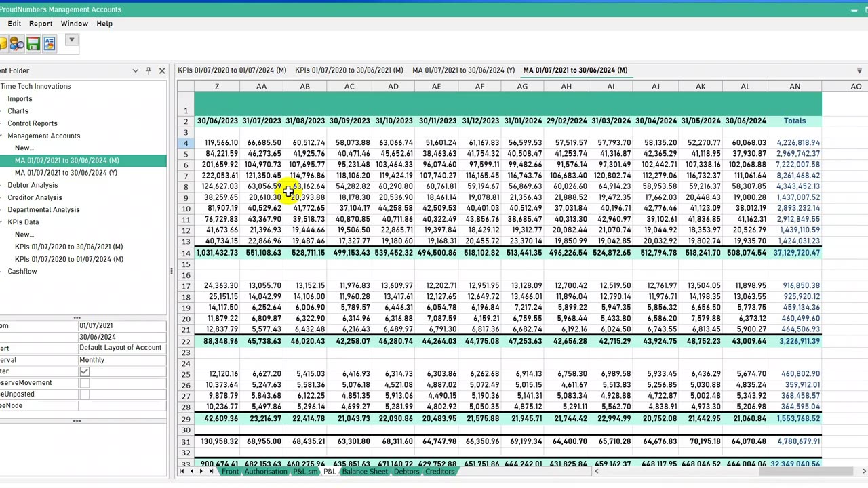Select KPIs 01/07/2020 to 30/06/2021 (M) tree entry
Image resolution: width=868 pixels, height=488 pixels.
coord(68,247)
